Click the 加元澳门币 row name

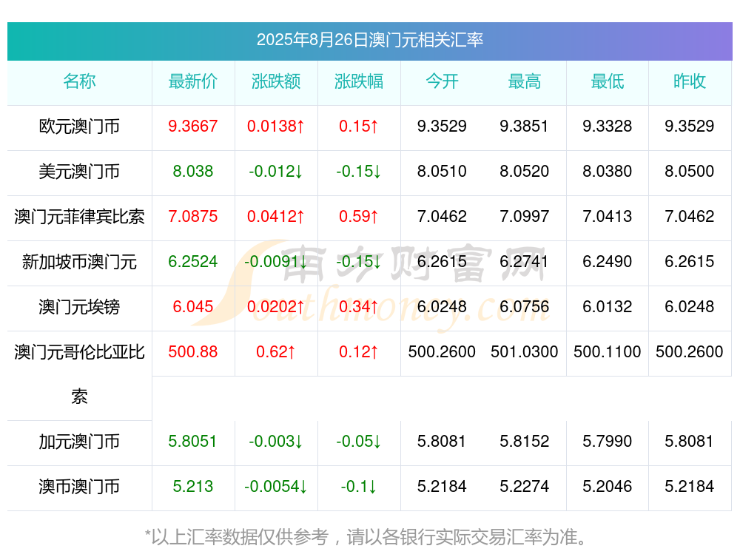tap(79, 442)
